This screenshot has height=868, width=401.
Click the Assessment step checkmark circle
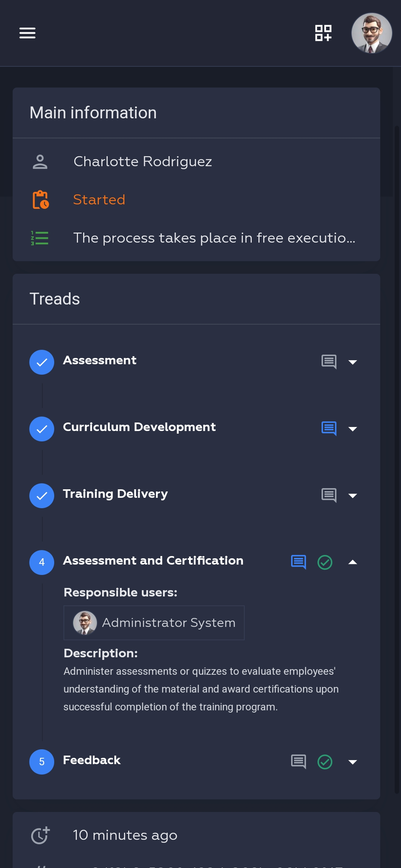pos(42,362)
